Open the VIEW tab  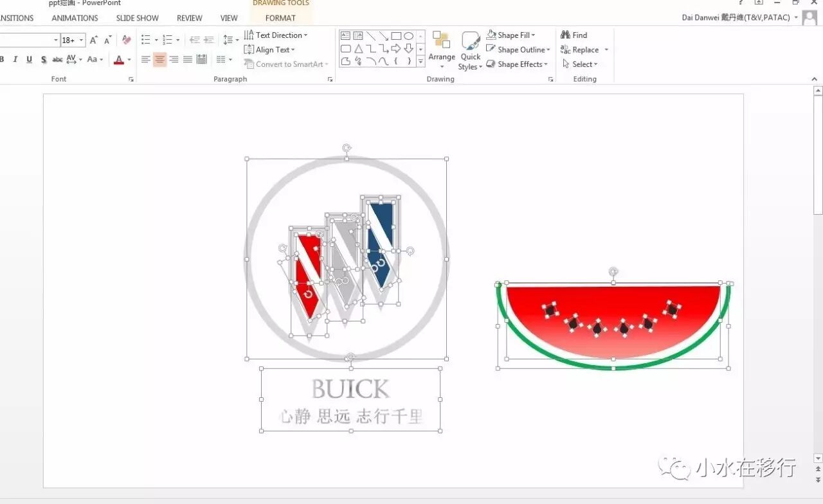click(x=230, y=18)
